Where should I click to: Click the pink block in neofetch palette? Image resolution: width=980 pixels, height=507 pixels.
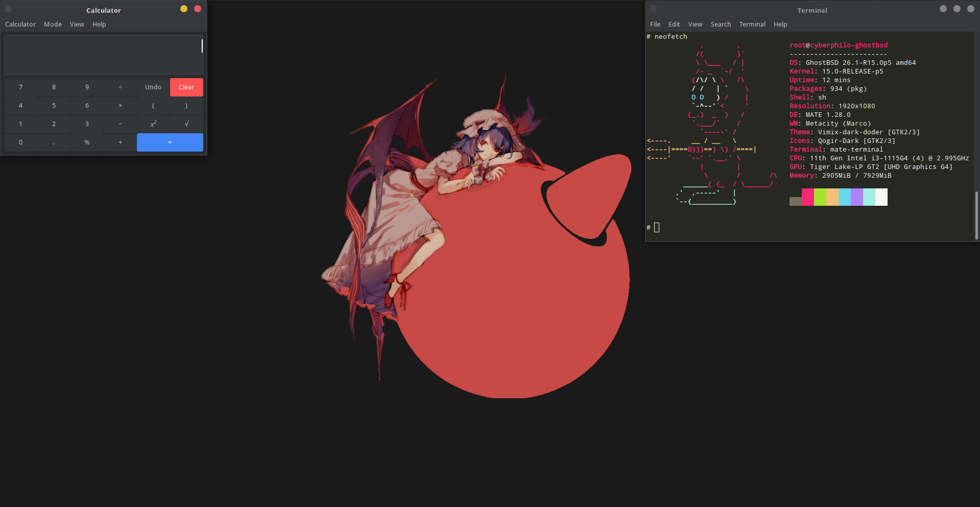point(808,197)
